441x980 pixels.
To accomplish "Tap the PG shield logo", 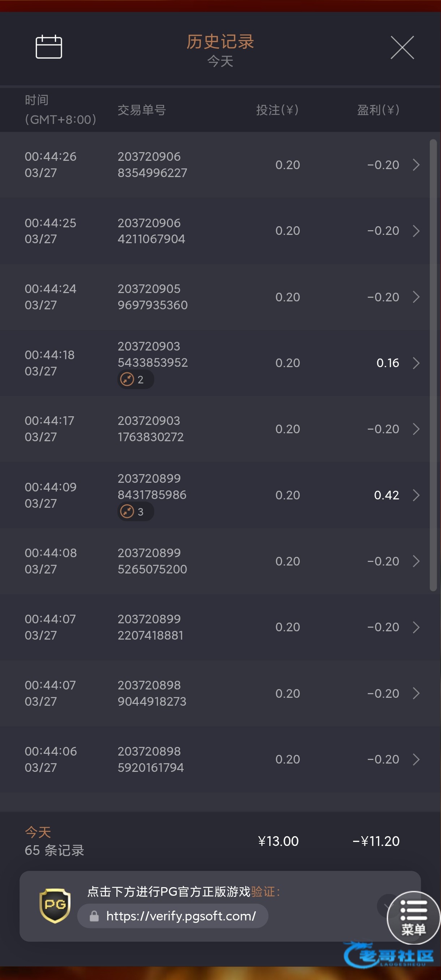I will (x=55, y=906).
